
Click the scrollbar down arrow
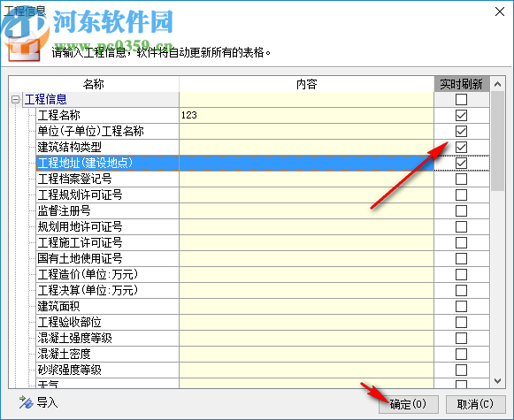(x=497, y=381)
